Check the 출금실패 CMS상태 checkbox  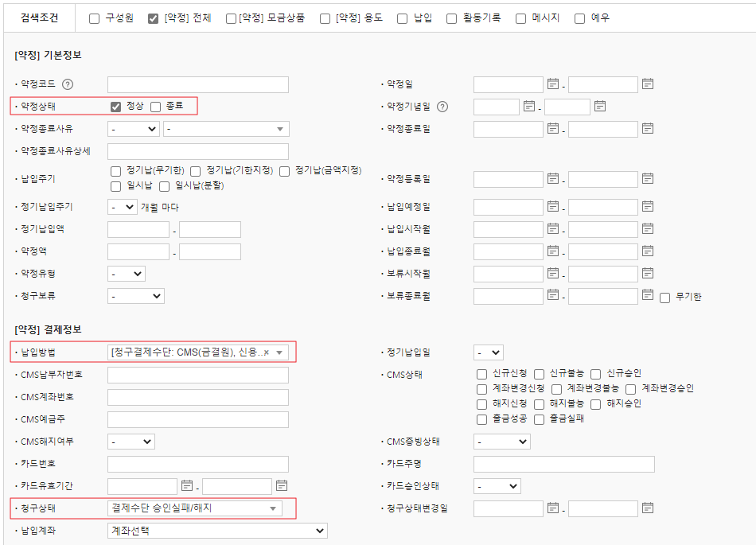541,418
